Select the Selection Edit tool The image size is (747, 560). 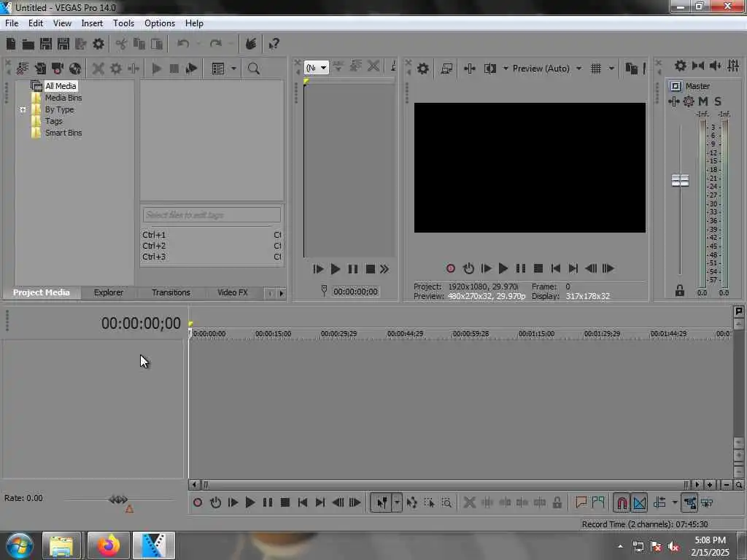429,502
